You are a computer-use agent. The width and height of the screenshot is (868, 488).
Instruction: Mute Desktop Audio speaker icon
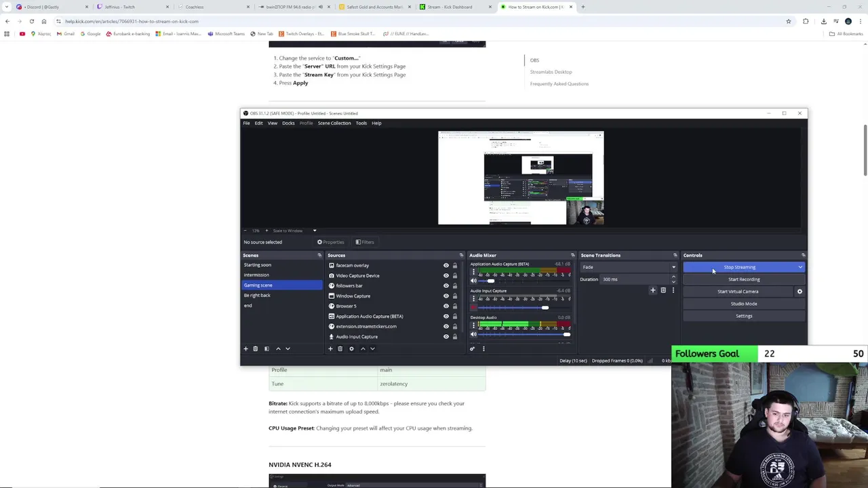(473, 334)
